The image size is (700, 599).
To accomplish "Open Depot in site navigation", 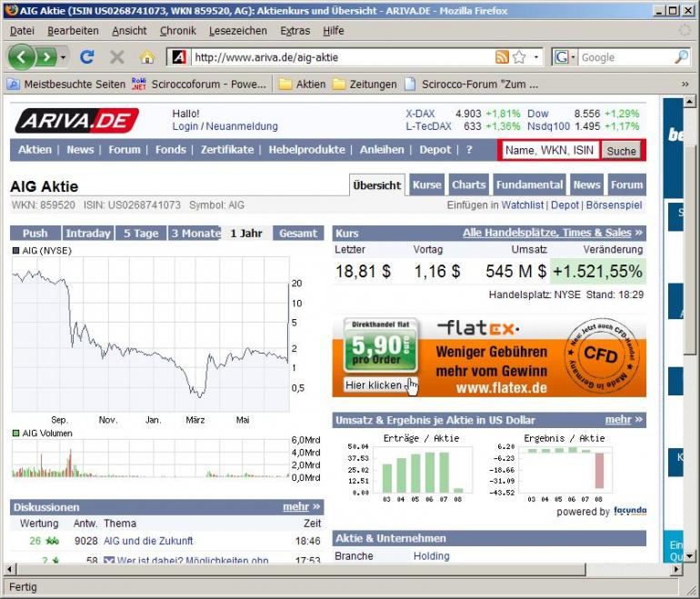I will [435, 150].
